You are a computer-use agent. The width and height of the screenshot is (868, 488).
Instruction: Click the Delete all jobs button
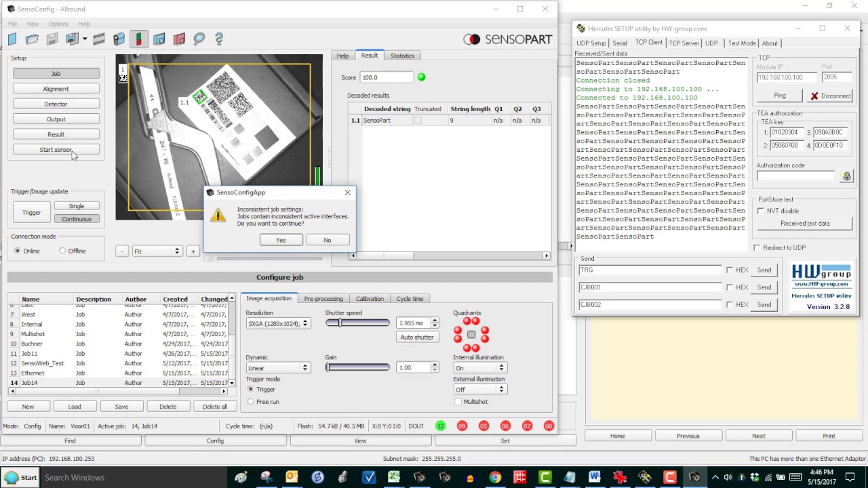click(214, 407)
